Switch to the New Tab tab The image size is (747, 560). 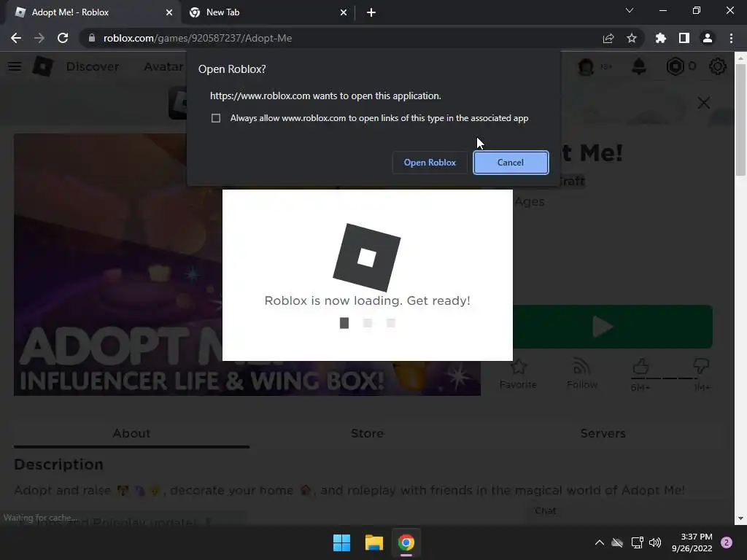268,12
